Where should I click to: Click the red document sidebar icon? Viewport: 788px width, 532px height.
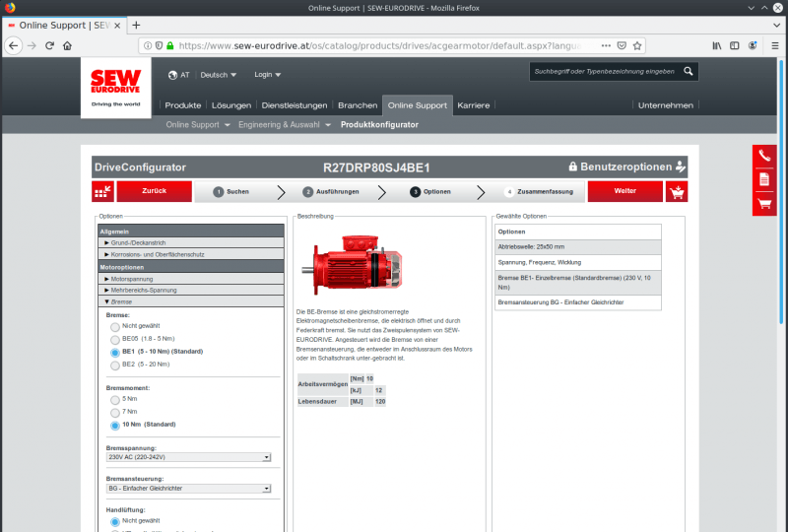point(764,179)
